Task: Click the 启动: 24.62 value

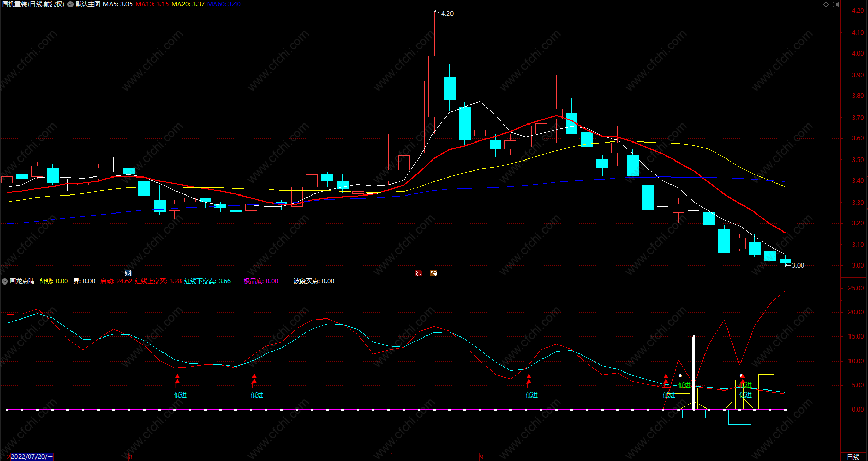Action: pyautogui.click(x=116, y=281)
